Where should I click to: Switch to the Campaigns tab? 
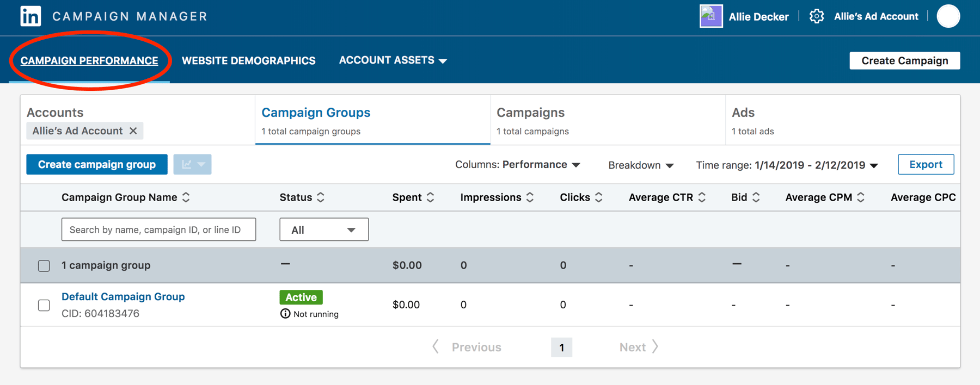pyautogui.click(x=608, y=120)
